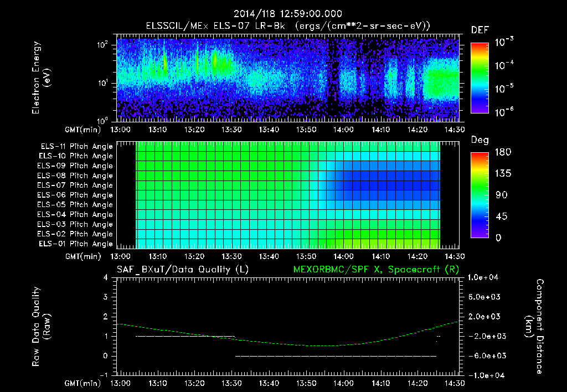Click the white data quality line at level 1
The height and width of the screenshot is (392, 567).
tap(185, 336)
